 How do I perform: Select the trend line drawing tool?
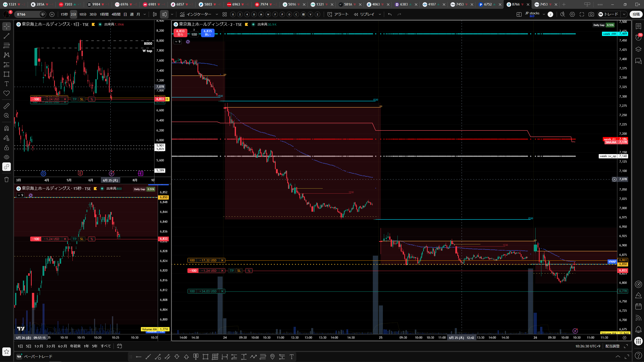[x=7, y=36]
